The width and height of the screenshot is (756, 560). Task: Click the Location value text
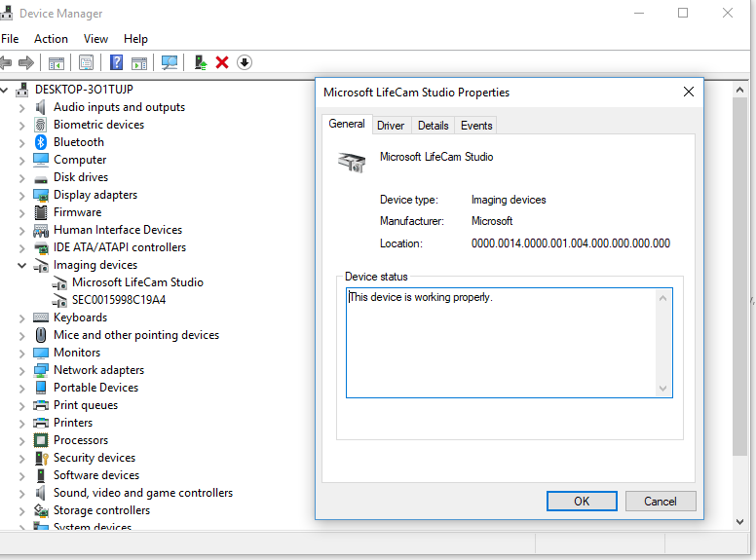[571, 243]
